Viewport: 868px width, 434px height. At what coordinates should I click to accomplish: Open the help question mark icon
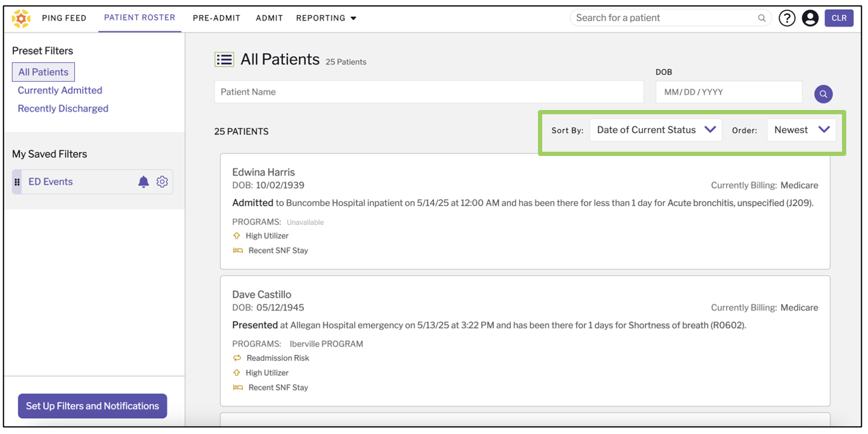[x=787, y=18]
